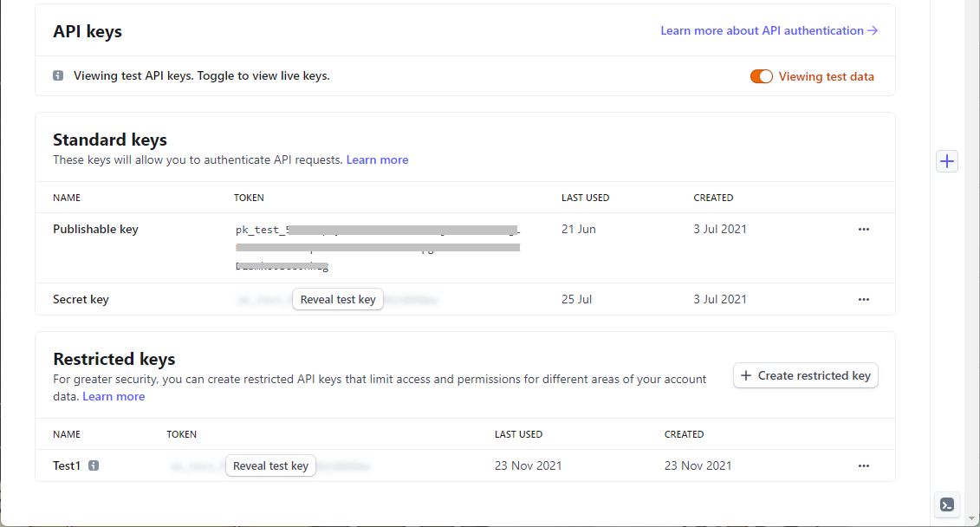980x527 pixels.
Task: Select the CREATED column header under Restricted keys
Action: (684, 434)
